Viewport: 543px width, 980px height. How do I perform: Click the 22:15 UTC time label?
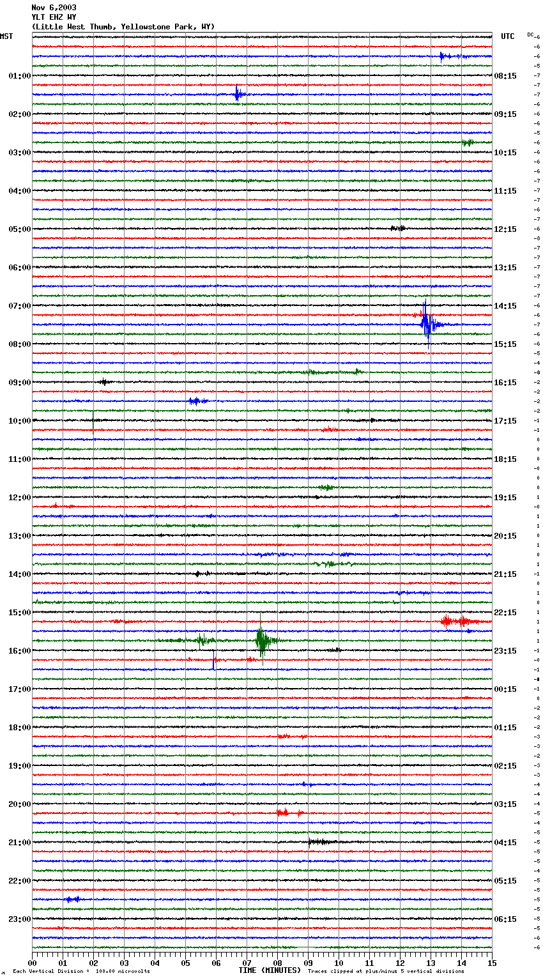[x=505, y=613]
